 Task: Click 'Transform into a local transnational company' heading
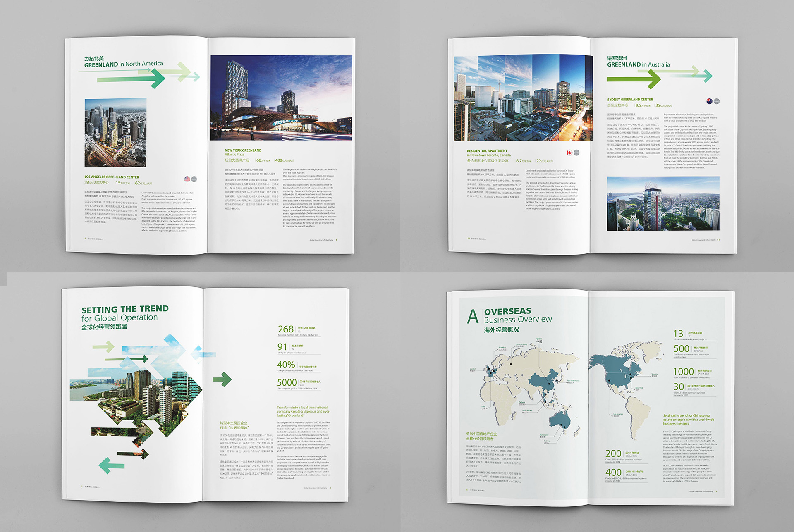point(304,411)
